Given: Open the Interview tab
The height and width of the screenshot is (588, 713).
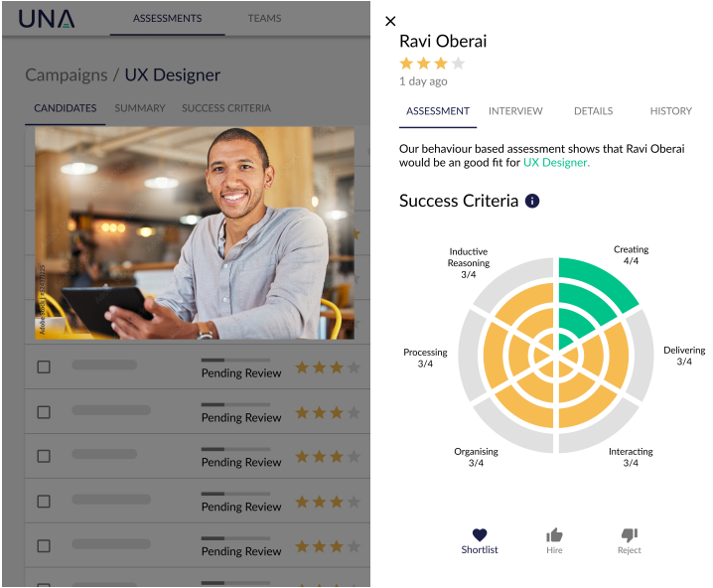Looking at the screenshot, I should tap(515, 111).
